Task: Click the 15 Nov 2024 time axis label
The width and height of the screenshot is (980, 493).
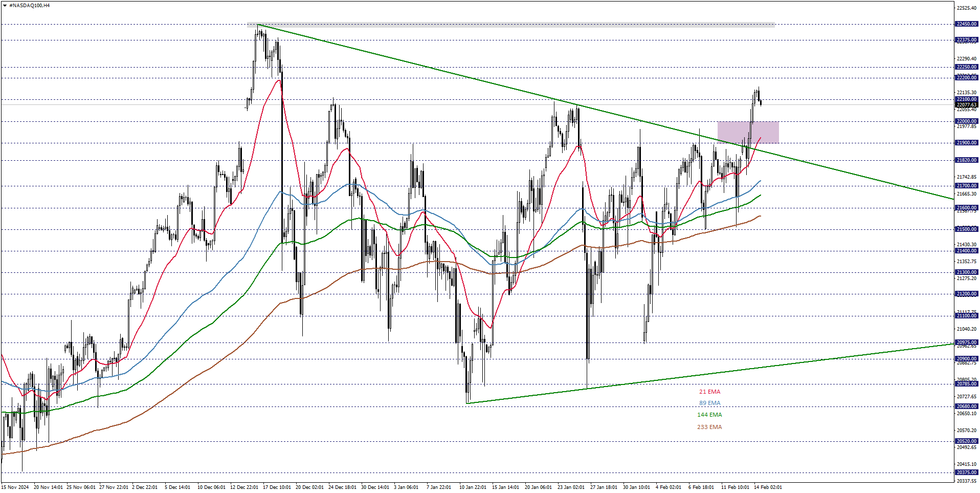Action: [15, 487]
